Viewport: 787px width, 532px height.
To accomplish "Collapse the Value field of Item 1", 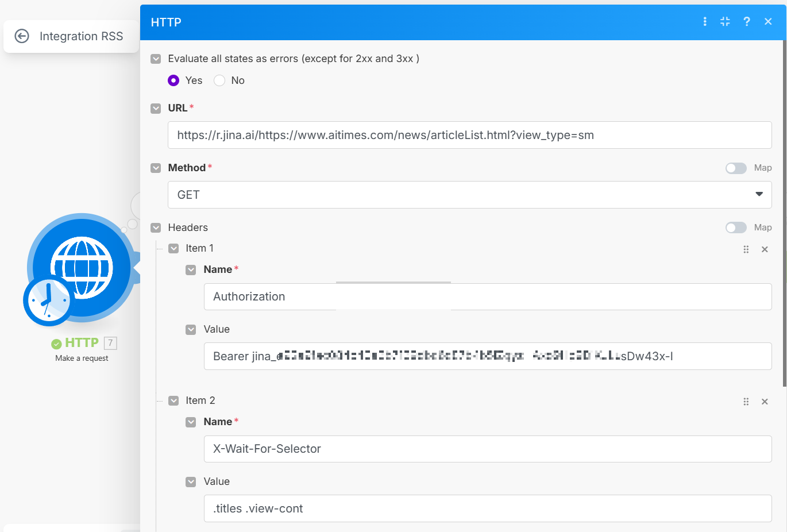I will tap(191, 329).
